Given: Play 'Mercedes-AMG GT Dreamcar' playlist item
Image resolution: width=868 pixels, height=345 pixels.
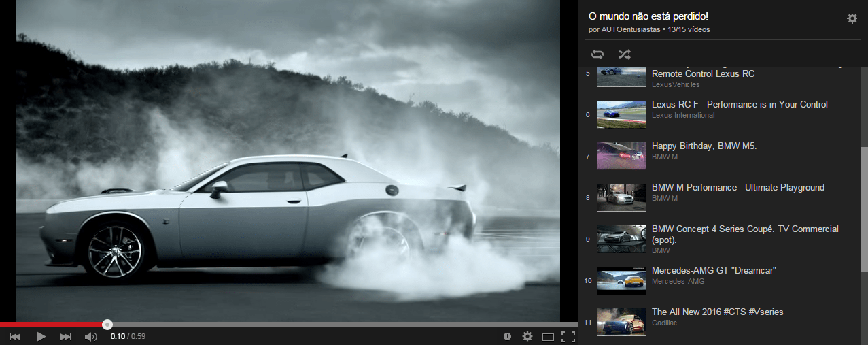Looking at the screenshot, I should 714,270.
